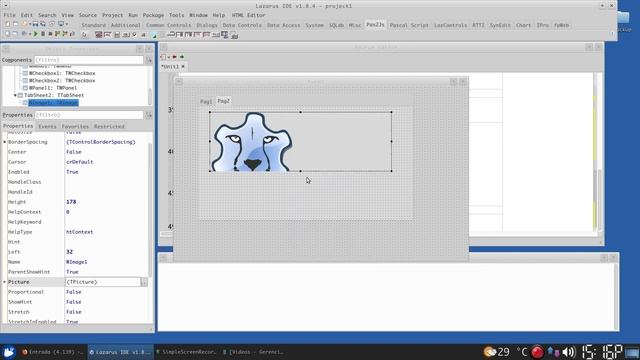The width and height of the screenshot is (640, 360).
Task: Click green forward arrow in Source Editor toolbar
Action: click(182, 57)
